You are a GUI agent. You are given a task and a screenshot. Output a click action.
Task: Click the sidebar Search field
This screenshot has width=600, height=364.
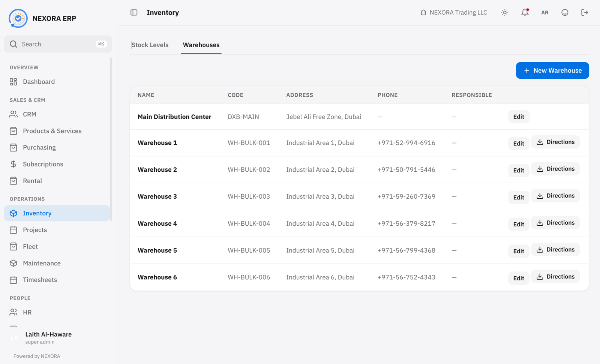(58, 44)
